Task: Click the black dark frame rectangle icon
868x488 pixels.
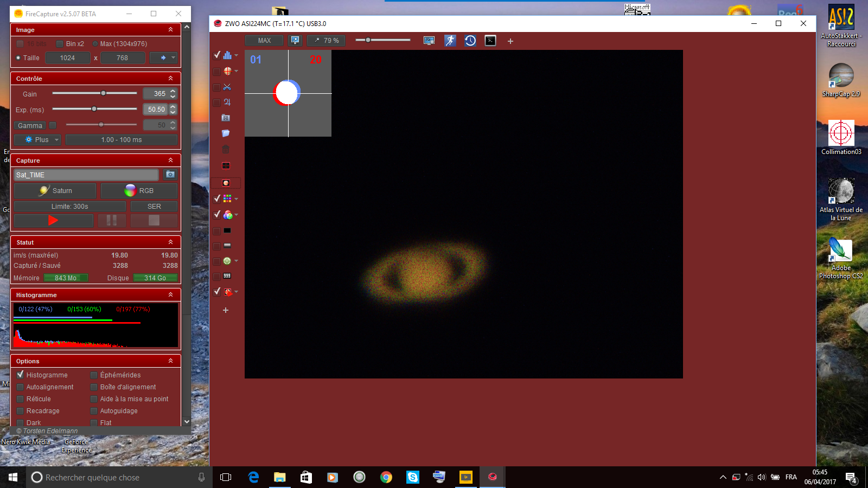Action: coord(227,230)
